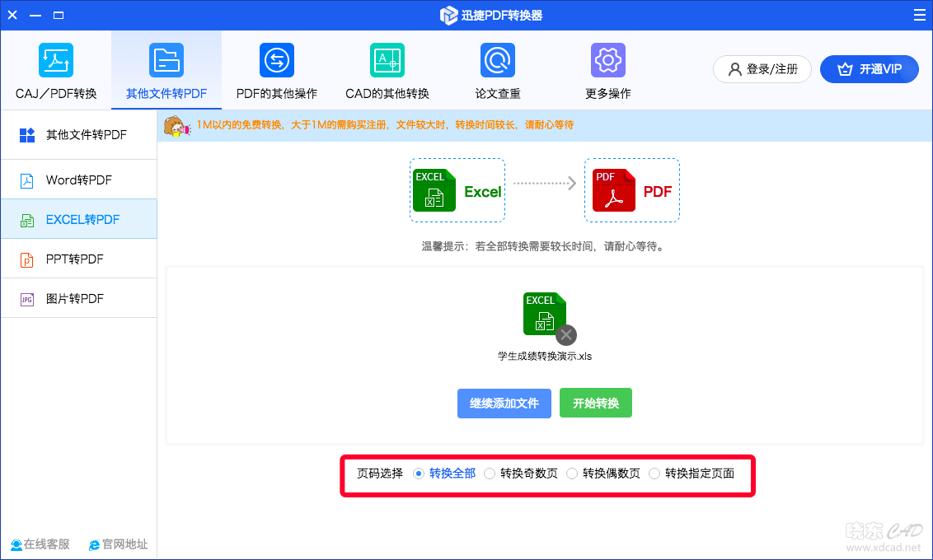933x560 pixels.
Task: Open the CAD的其他转换 icon
Action: click(387, 60)
